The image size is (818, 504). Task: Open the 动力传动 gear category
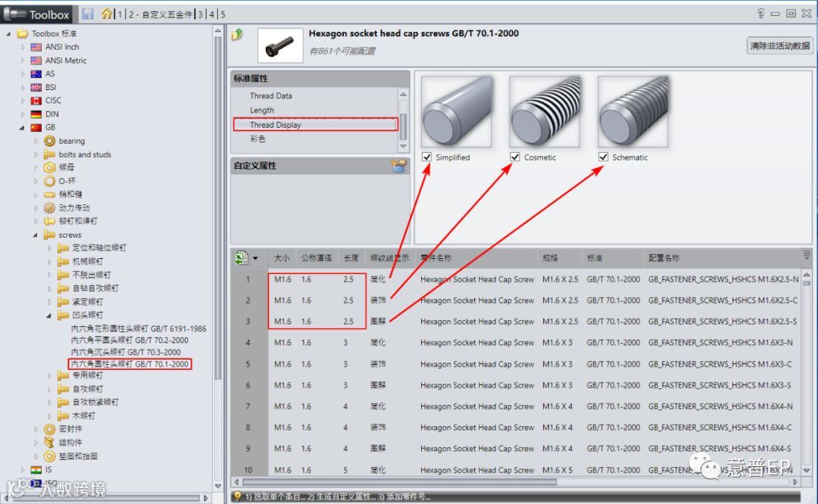67,207
